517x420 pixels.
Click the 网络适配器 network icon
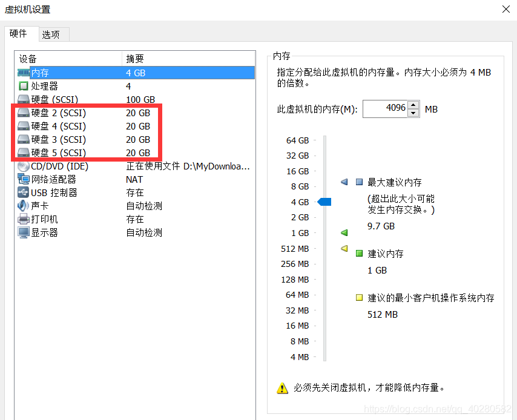click(x=24, y=179)
